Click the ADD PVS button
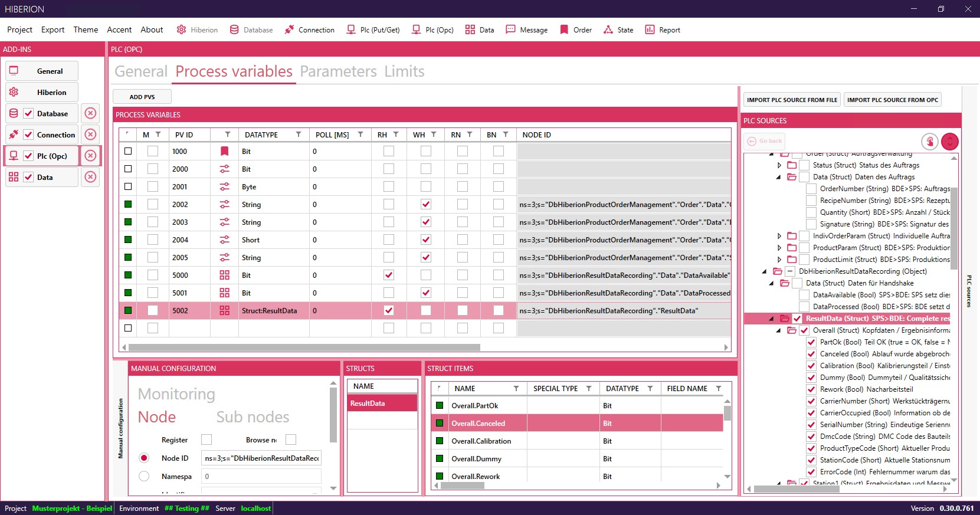The image size is (980, 515). click(142, 97)
